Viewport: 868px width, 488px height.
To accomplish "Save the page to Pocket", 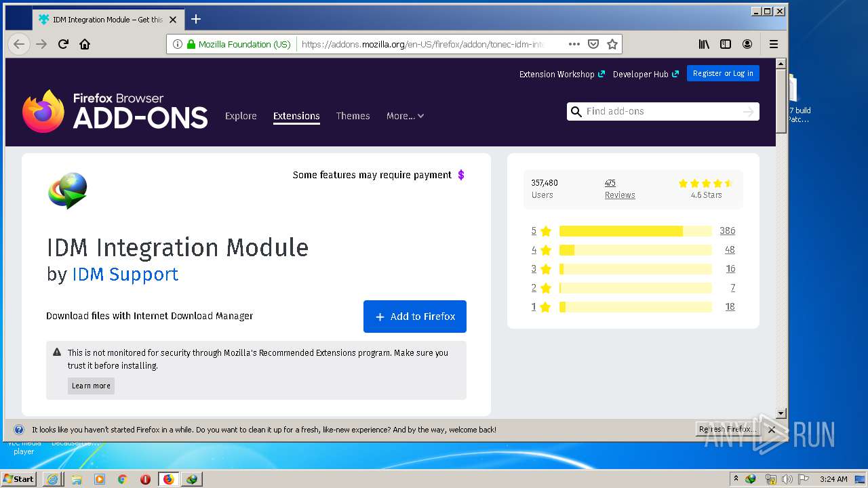I will point(593,44).
